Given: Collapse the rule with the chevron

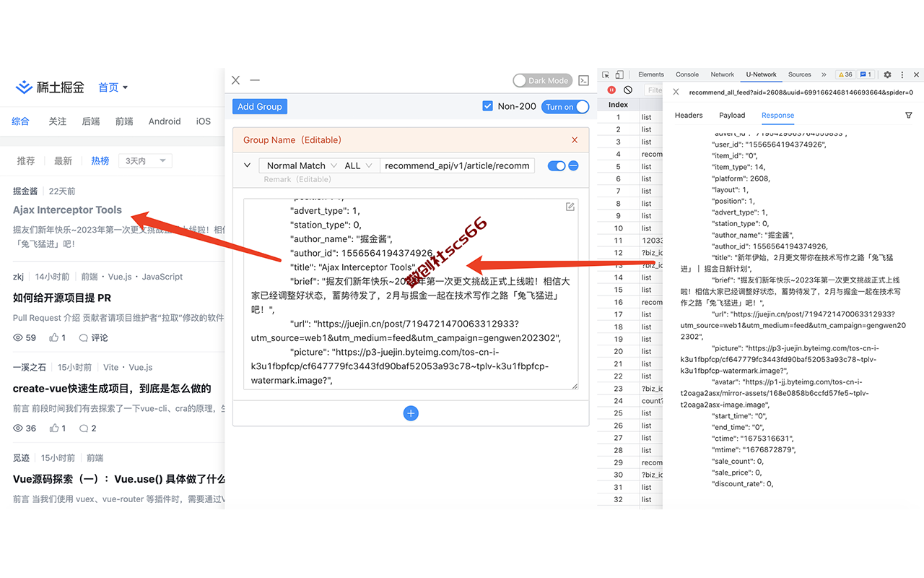Looking at the screenshot, I should point(247,165).
